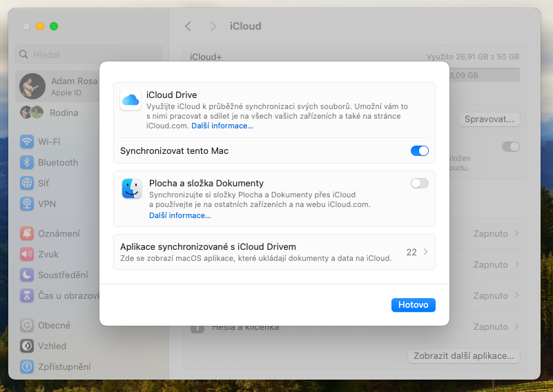
Task: Click the Zvuk speaker icon
Action: 27,254
